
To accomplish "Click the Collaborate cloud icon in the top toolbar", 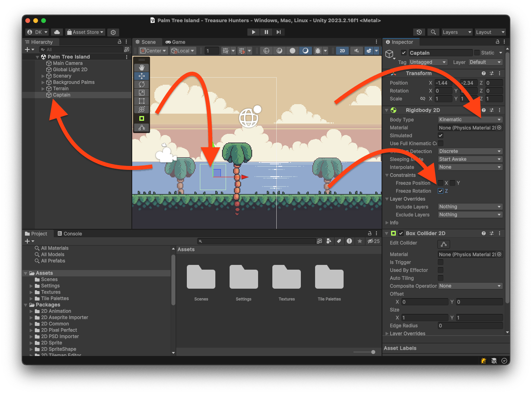I will [x=57, y=32].
